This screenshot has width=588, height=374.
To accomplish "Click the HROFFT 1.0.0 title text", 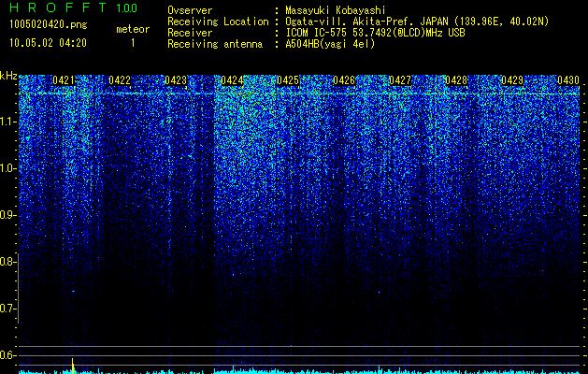I will pyautogui.click(x=74, y=7).
